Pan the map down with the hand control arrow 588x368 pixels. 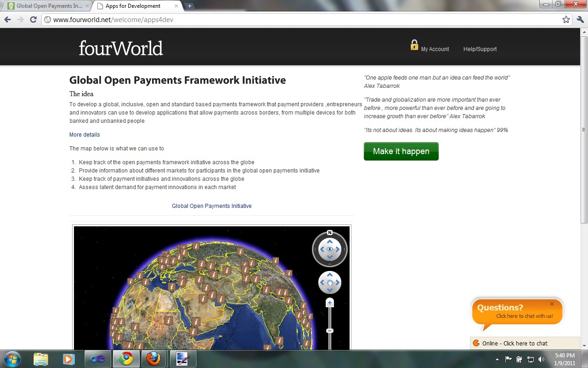pyautogui.click(x=330, y=290)
